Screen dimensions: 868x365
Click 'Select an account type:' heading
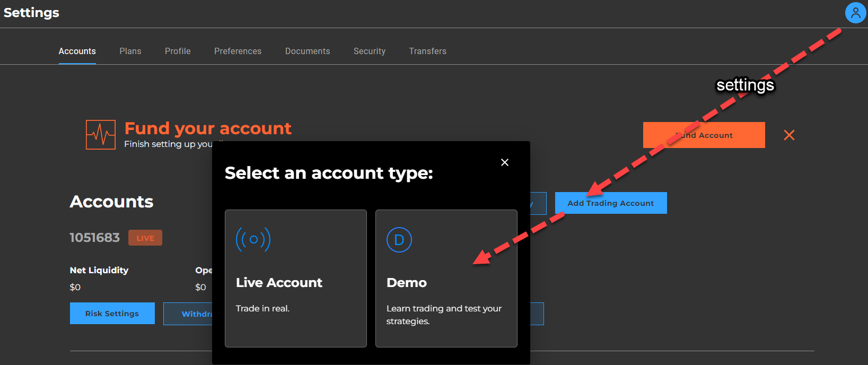329,173
